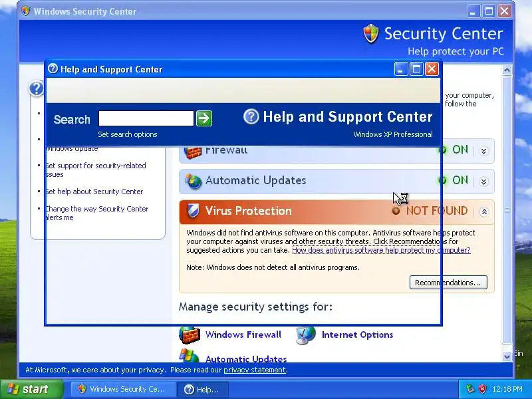Click the 'NOT FOUND' status text
The height and width of the screenshot is (399, 532).
(437, 211)
